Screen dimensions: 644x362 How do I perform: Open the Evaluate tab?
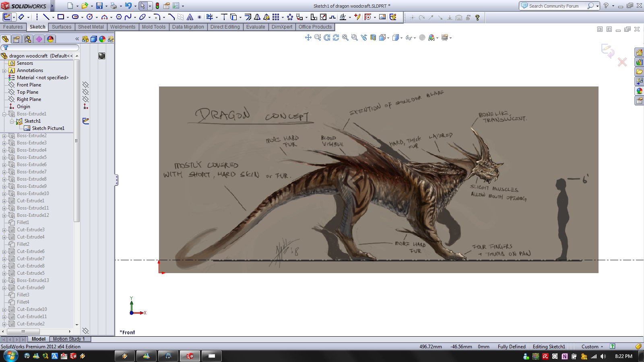point(256,27)
